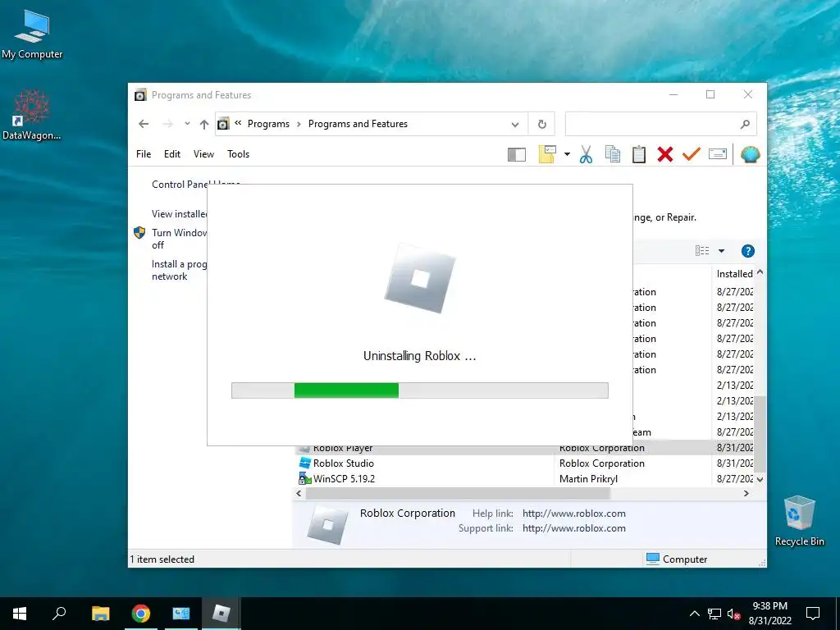Click the change view icon
840x630 pixels.
(x=702, y=251)
